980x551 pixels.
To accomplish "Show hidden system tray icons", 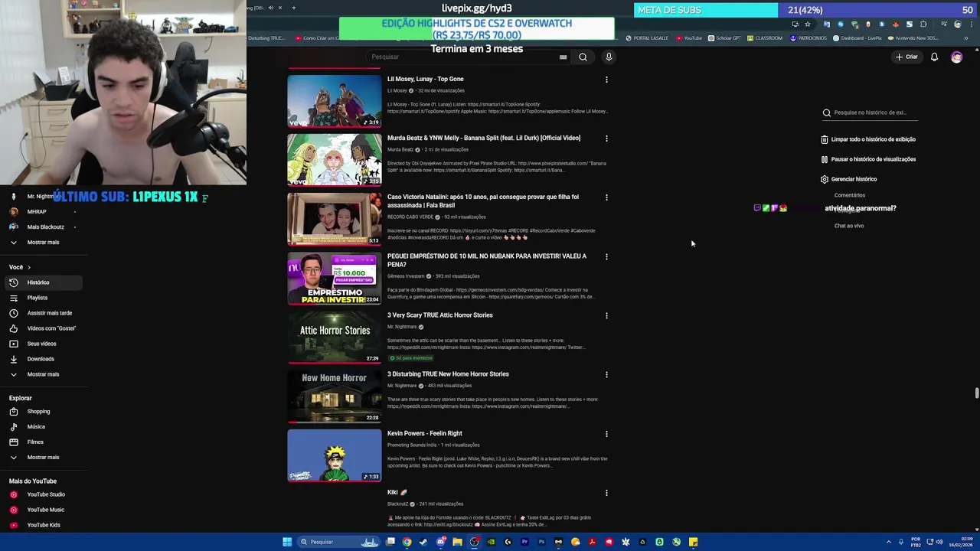I will [x=888, y=542].
